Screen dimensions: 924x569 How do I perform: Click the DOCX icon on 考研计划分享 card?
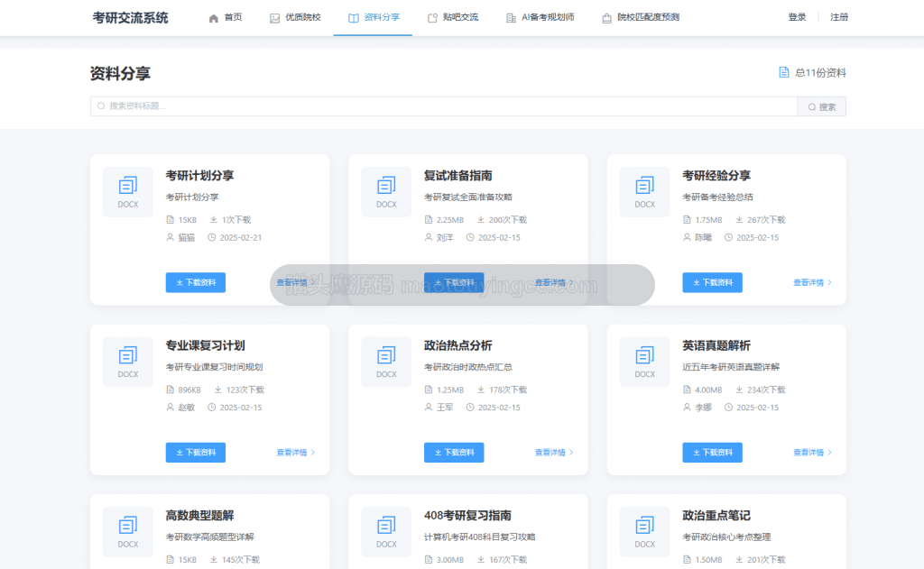(x=128, y=192)
